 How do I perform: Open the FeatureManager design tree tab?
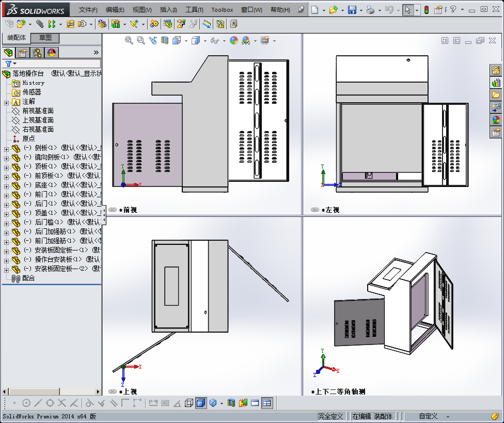click(x=8, y=52)
